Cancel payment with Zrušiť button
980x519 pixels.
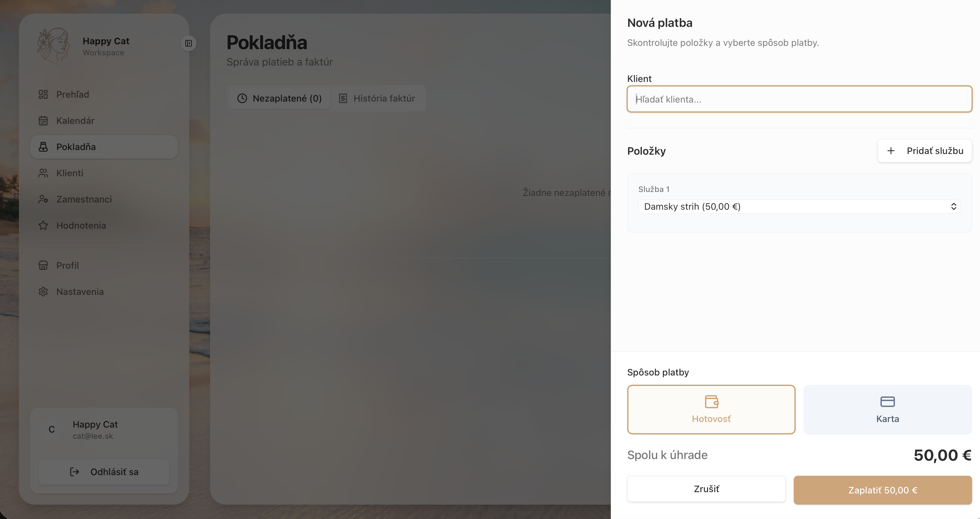coord(706,489)
